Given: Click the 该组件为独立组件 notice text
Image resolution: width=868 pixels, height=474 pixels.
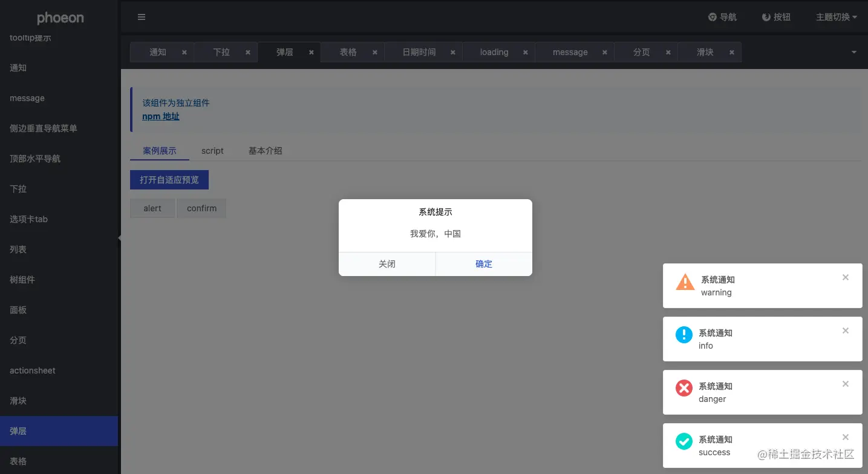Looking at the screenshot, I should 176,103.
